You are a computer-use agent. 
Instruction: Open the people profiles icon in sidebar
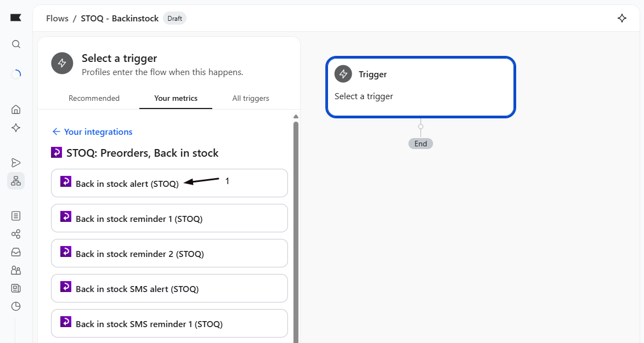click(x=16, y=270)
